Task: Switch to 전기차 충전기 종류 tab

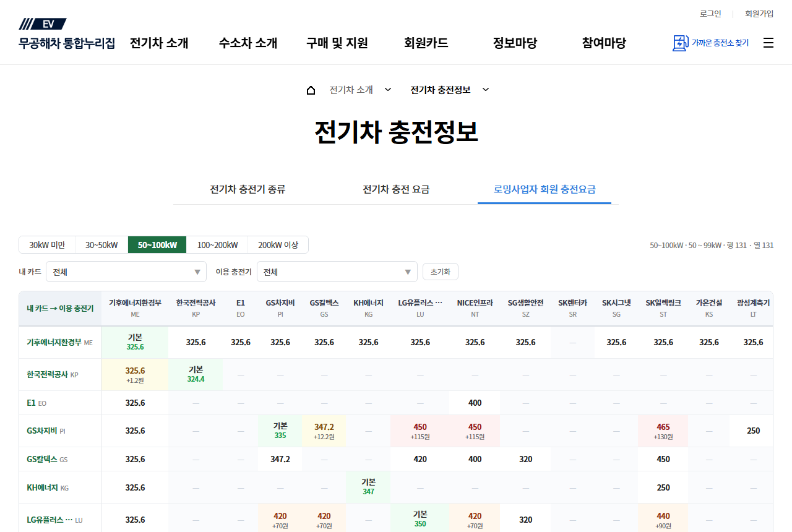Action: (247, 189)
